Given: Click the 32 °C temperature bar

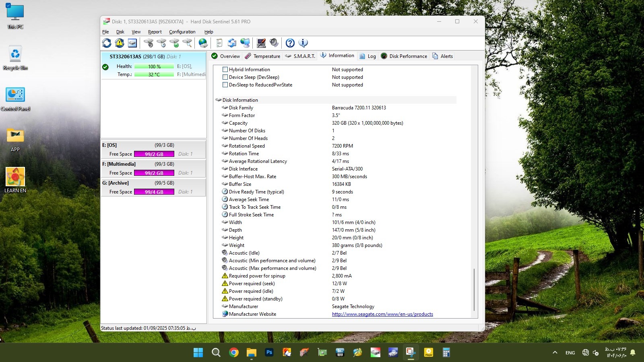Looking at the screenshot, I should (154, 74).
